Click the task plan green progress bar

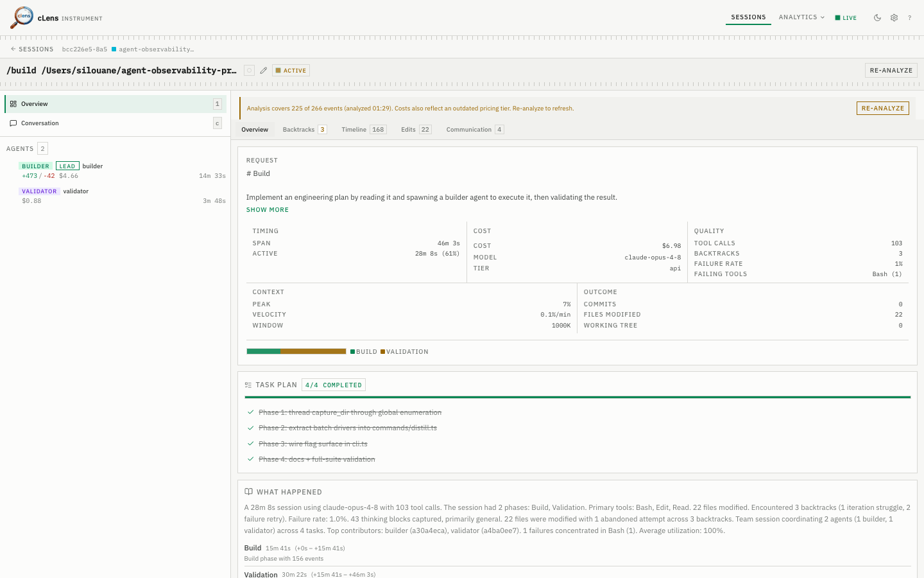tap(577, 398)
